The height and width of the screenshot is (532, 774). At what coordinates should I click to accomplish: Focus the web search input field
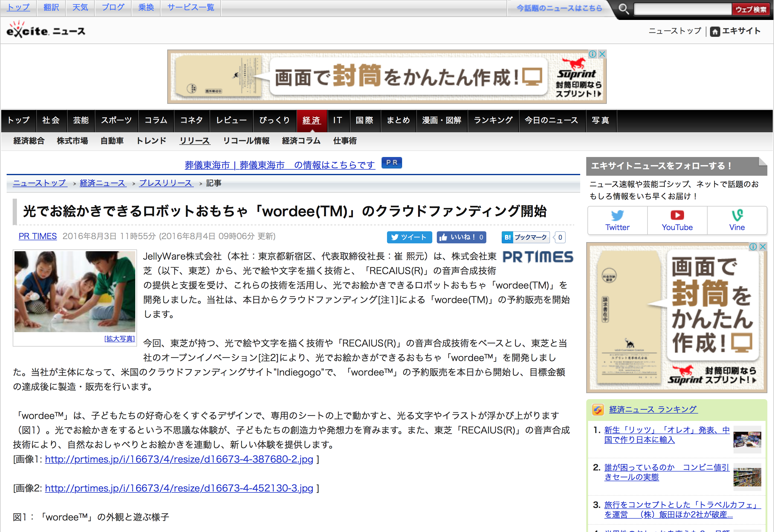click(x=682, y=9)
